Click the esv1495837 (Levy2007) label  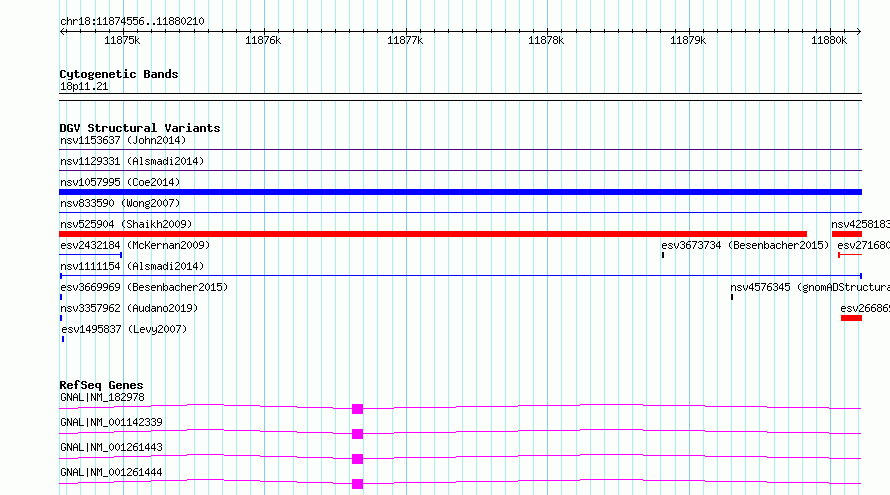point(124,329)
